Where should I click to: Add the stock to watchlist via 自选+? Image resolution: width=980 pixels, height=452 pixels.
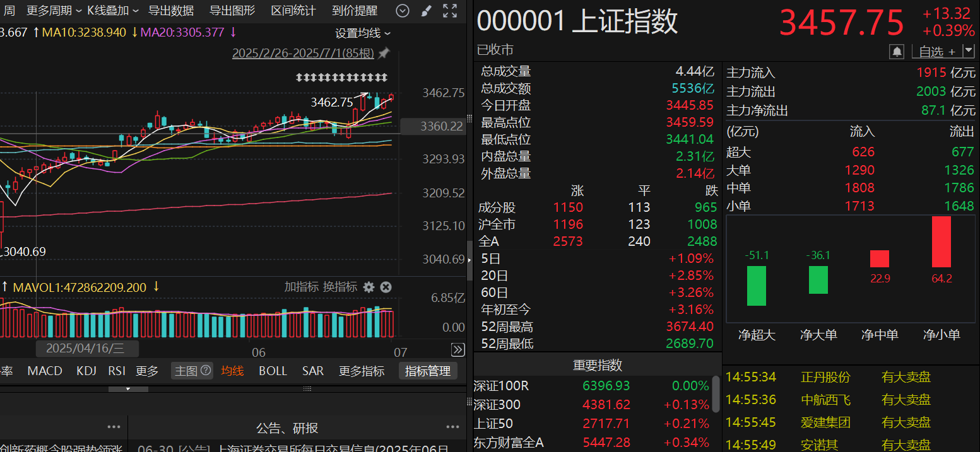pos(938,51)
